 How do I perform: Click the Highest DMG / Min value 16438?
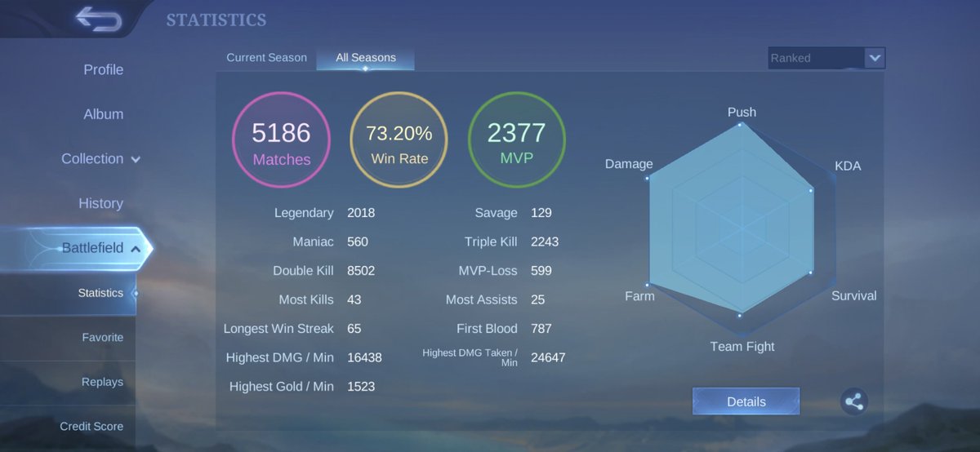click(364, 357)
